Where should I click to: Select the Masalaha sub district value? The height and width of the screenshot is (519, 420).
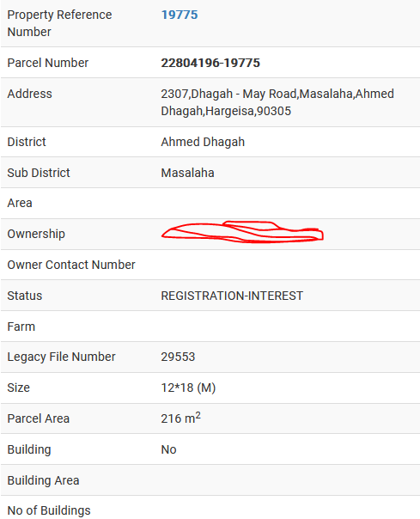[187, 173]
